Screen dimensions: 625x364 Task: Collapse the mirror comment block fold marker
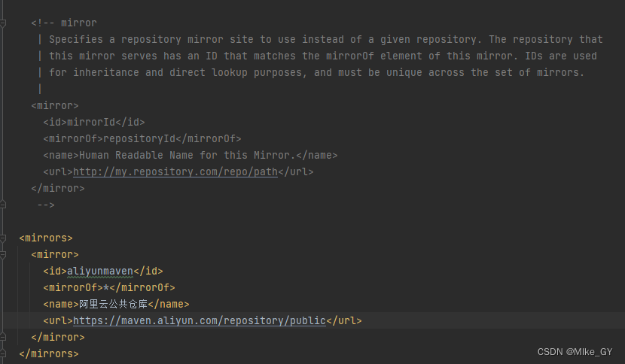pos(4,23)
